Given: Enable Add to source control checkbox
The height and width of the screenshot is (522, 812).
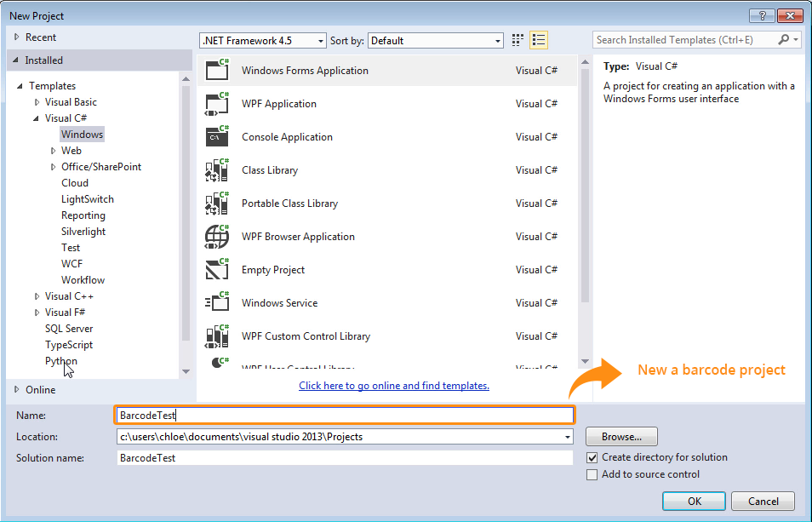Looking at the screenshot, I should [592, 475].
